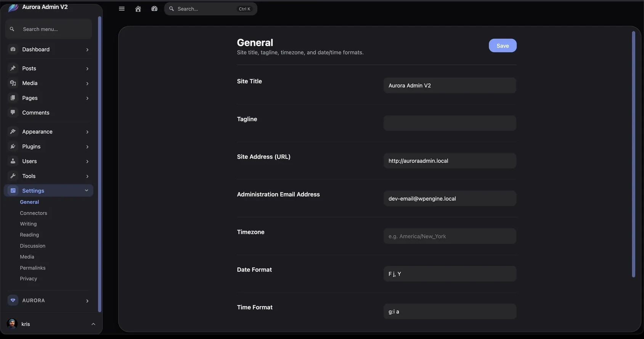
Task: Open the Dashboard menu label
Action: 36,49
